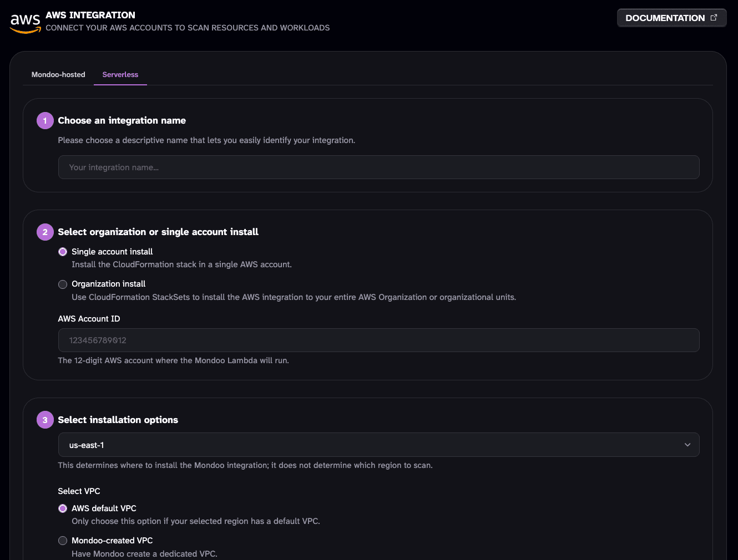Click the "CONNECT YOUR AWS ACCOUNTS" subtitle text
This screenshot has height=560, width=738.
tap(188, 28)
